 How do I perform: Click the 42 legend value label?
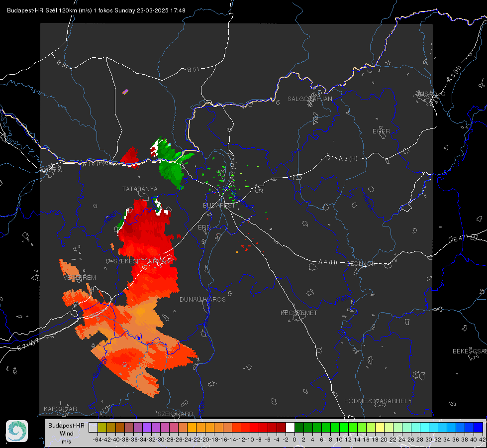point(483,440)
